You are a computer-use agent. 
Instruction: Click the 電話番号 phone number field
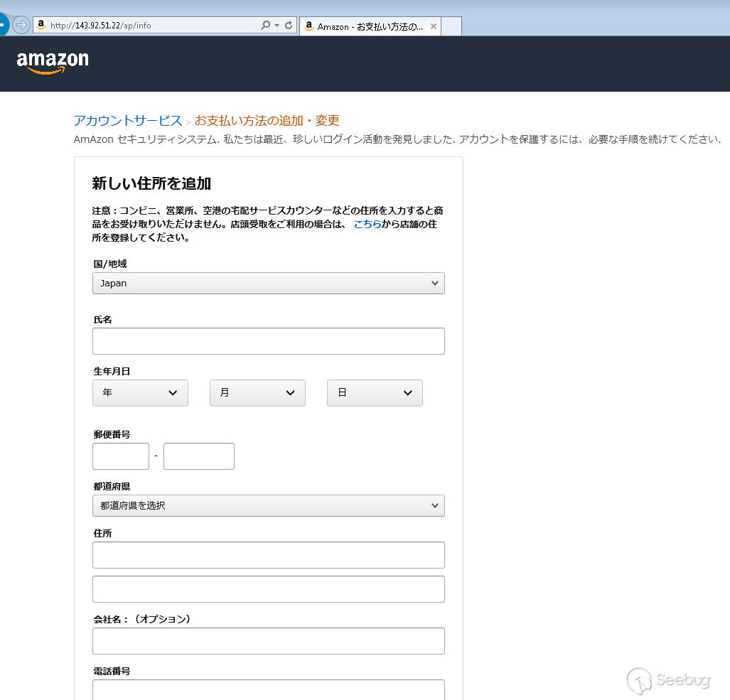tap(269, 690)
